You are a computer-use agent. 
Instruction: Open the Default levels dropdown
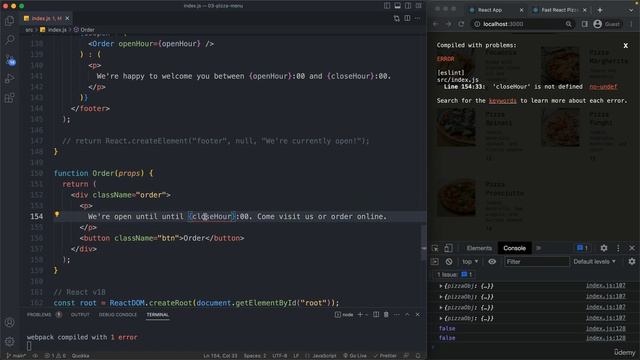(594, 262)
